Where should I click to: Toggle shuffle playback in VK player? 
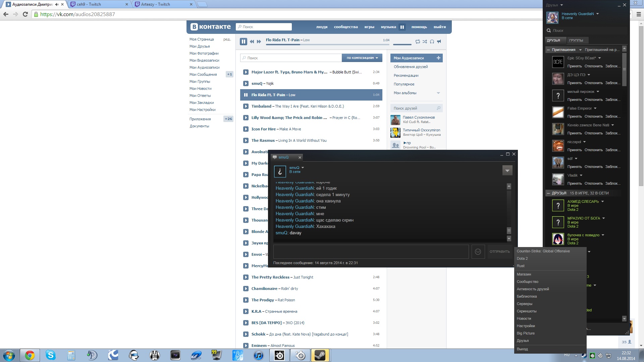425,42
